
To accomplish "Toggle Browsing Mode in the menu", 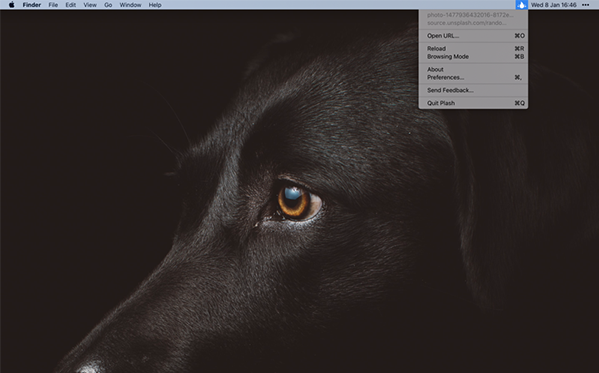I will click(x=473, y=57).
